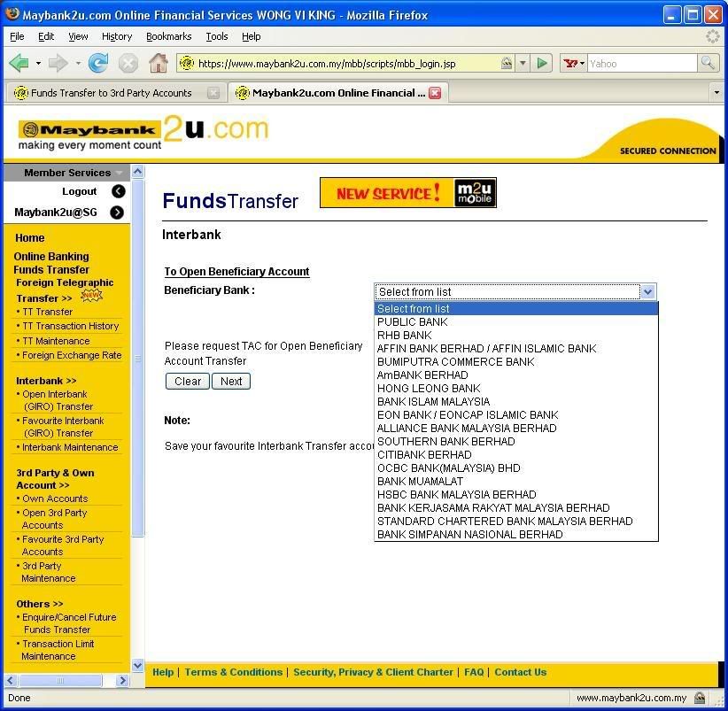The height and width of the screenshot is (711, 728).
Task: Click the Maybank2u@SG arrow icon
Action: [x=117, y=213]
